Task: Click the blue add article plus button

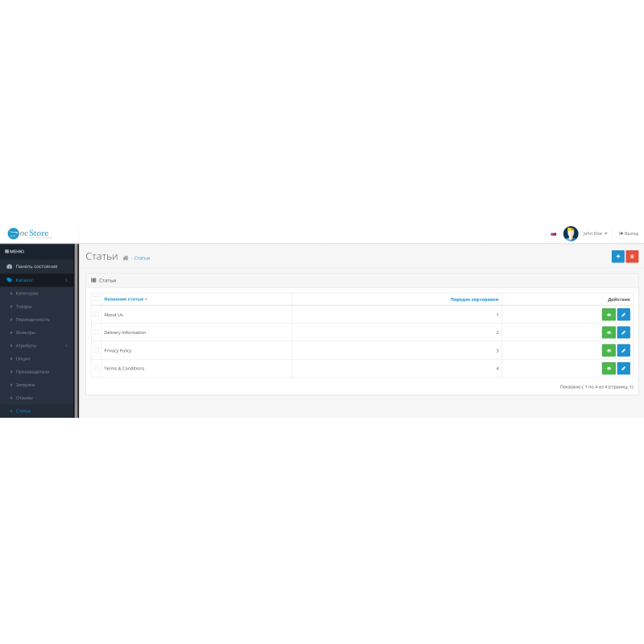Action: (x=617, y=256)
